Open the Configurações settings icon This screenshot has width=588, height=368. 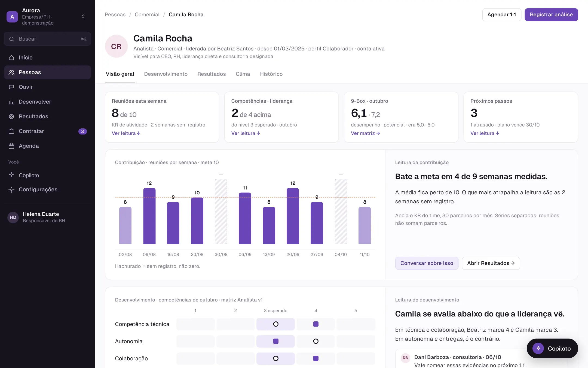pyautogui.click(x=11, y=189)
